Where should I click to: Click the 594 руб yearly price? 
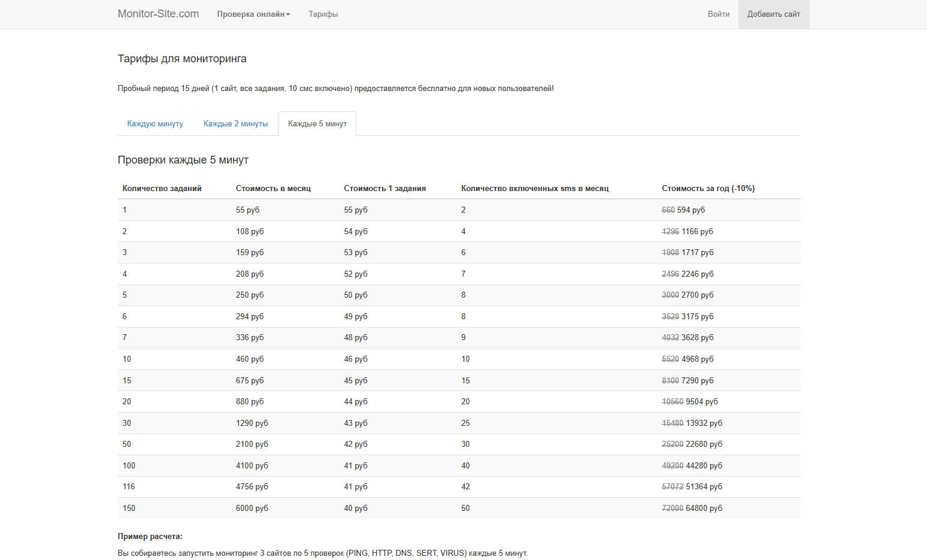click(x=690, y=210)
